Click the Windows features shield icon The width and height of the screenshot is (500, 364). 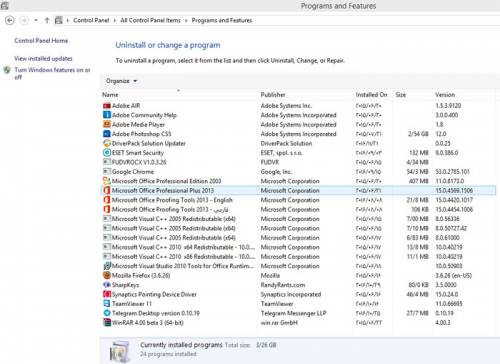click(7, 70)
